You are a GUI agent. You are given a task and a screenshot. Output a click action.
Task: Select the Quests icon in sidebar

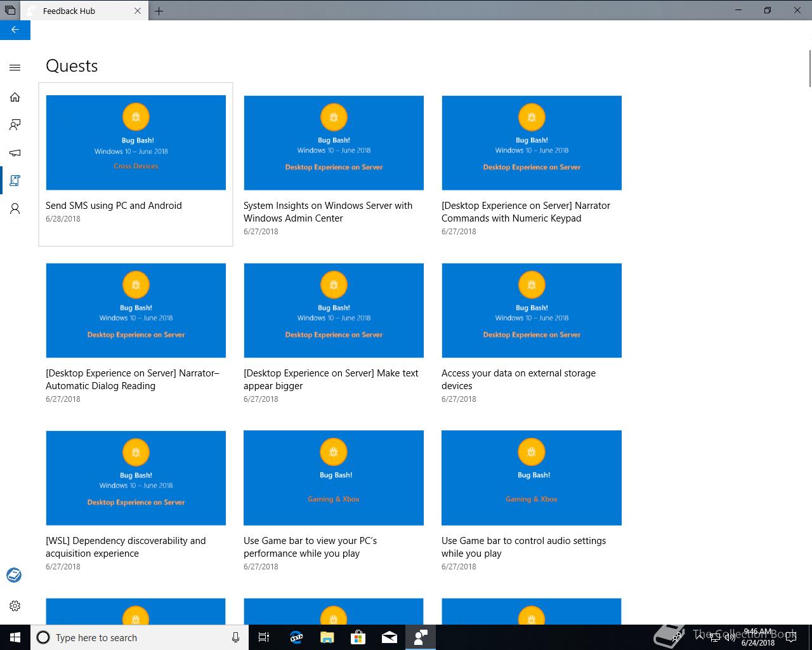(15, 181)
